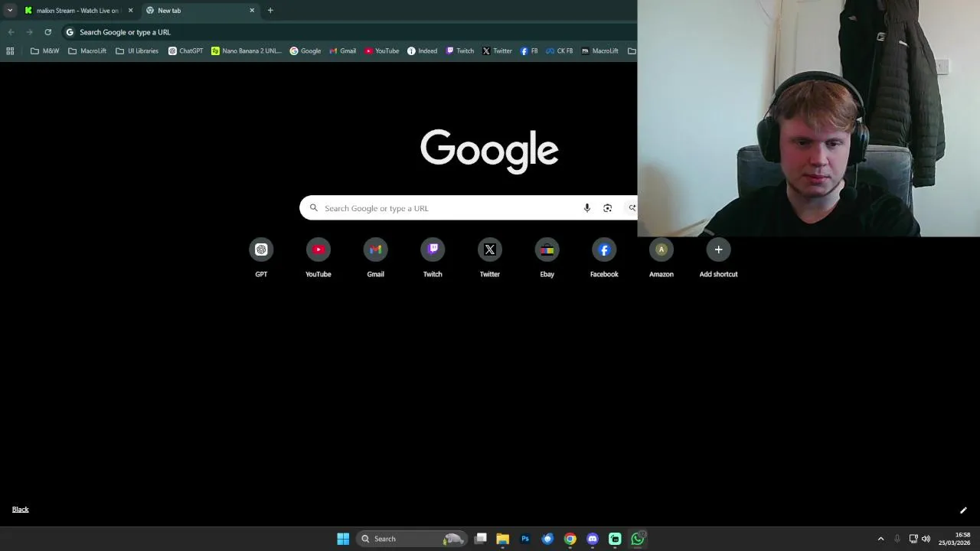Open the Facebook shortcut tile

tap(604, 258)
